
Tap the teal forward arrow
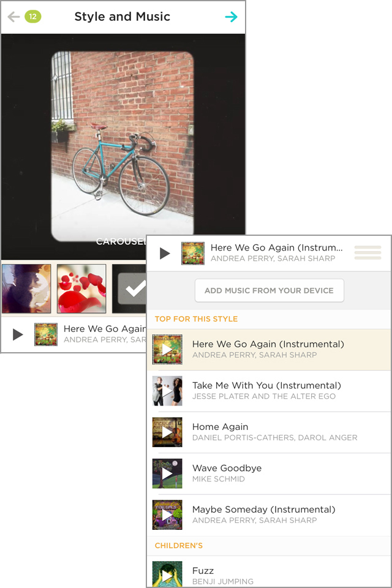(231, 17)
